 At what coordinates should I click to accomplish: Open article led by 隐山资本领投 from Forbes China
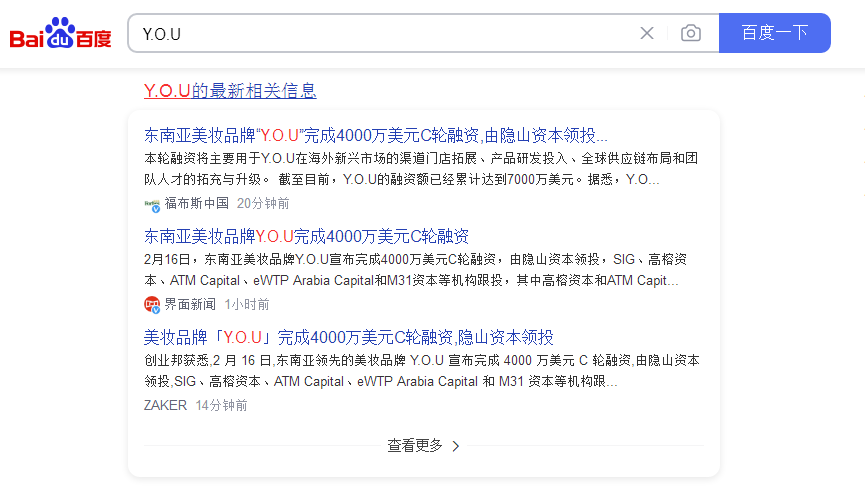point(376,135)
